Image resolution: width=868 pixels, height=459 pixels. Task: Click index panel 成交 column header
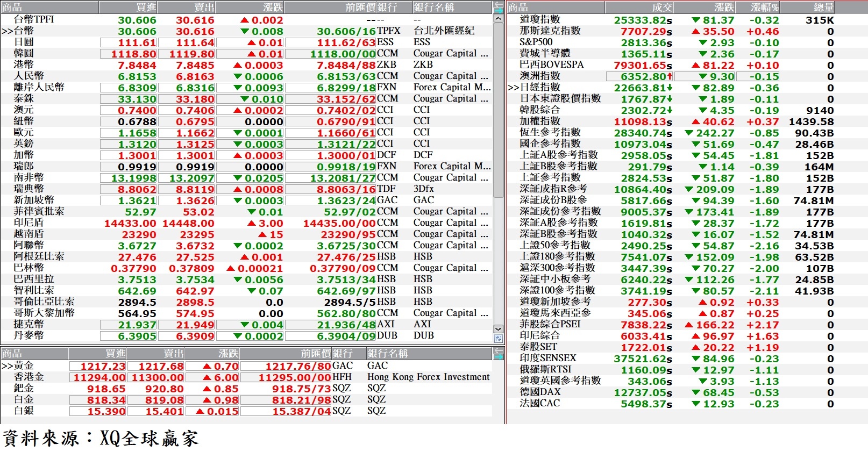click(639, 8)
